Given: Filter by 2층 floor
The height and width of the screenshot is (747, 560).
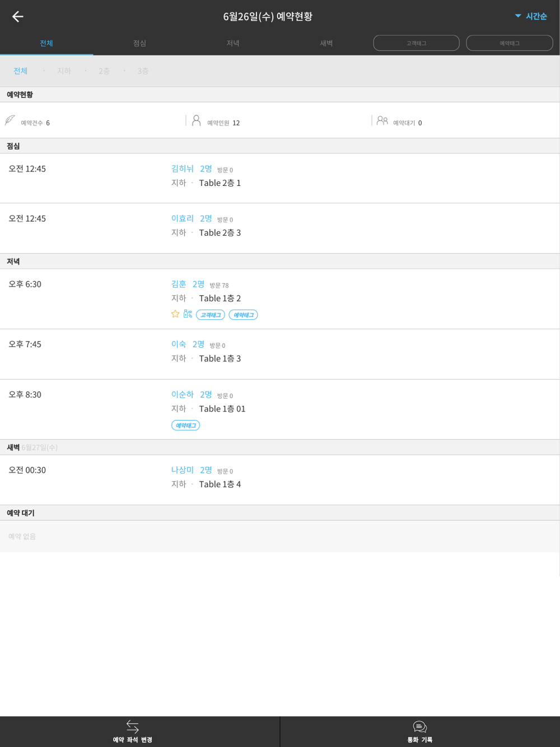Looking at the screenshot, I should tap(104, 71).
